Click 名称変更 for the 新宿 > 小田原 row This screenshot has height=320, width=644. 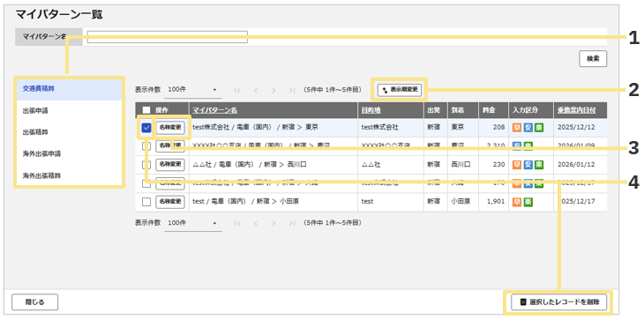point(170,202)
